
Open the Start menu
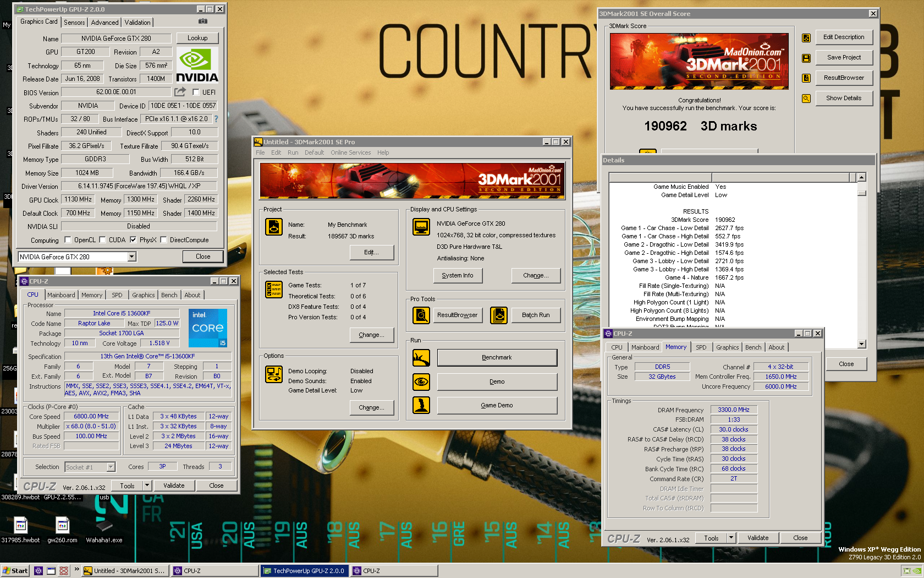[x=15, y=571]
